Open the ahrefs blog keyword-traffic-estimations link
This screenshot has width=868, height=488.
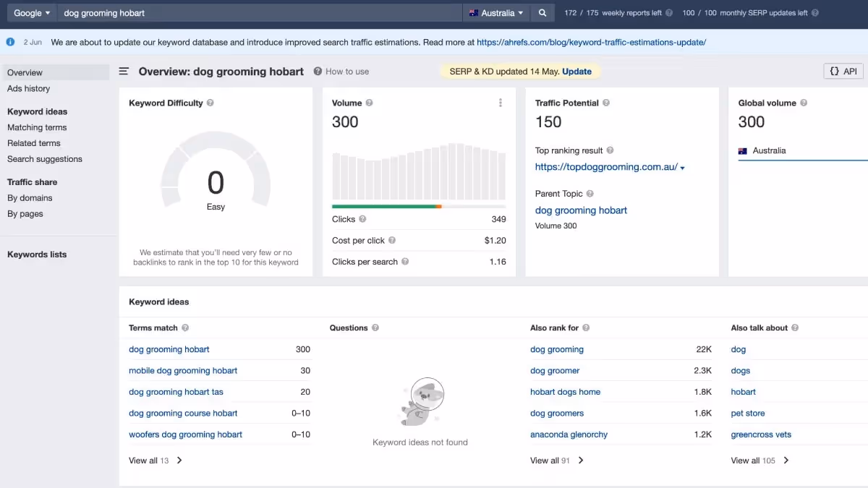[592, 42]
